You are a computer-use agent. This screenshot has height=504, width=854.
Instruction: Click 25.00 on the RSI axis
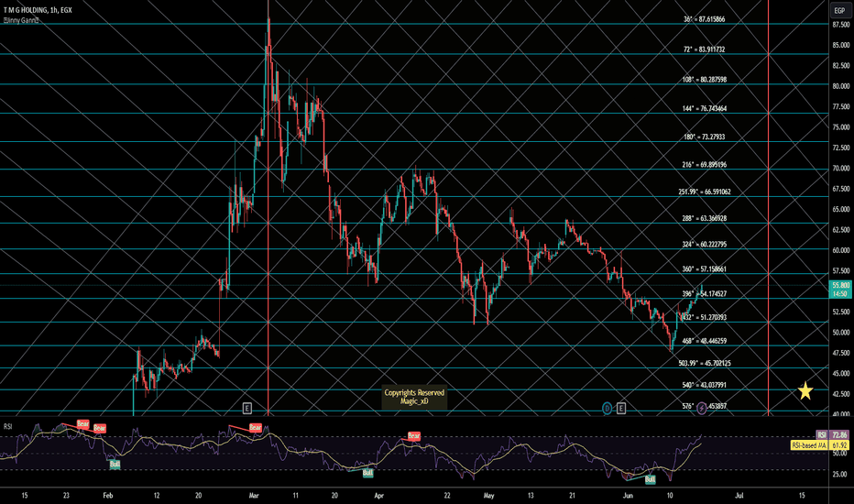(839, 475)
